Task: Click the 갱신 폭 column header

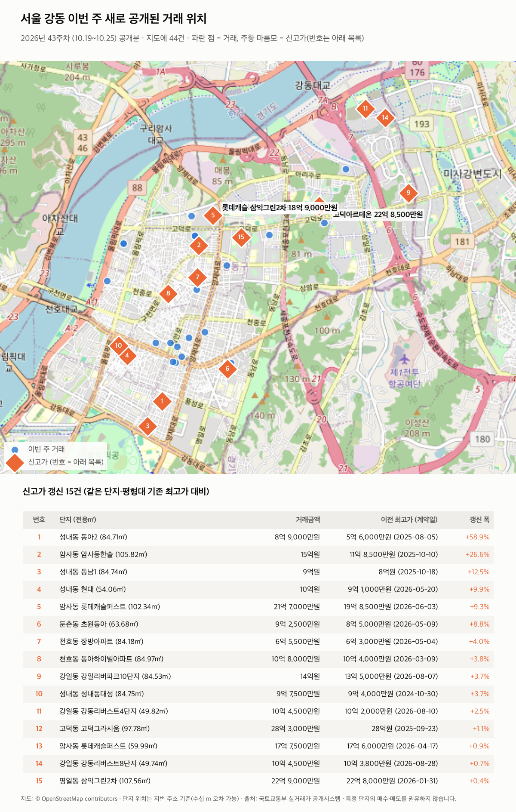Action: pos(479,520)
